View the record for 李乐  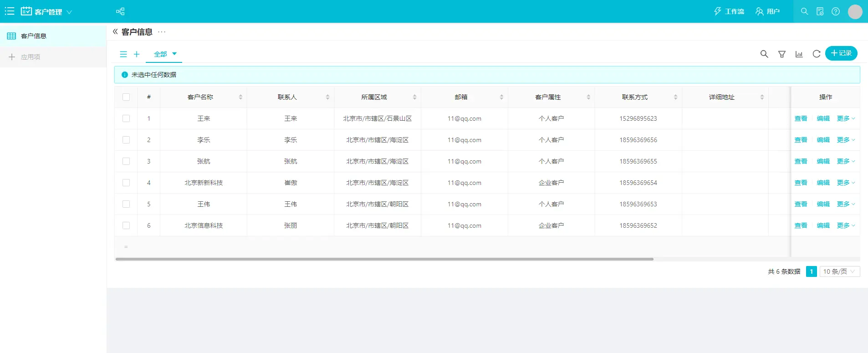pos(801,140)
